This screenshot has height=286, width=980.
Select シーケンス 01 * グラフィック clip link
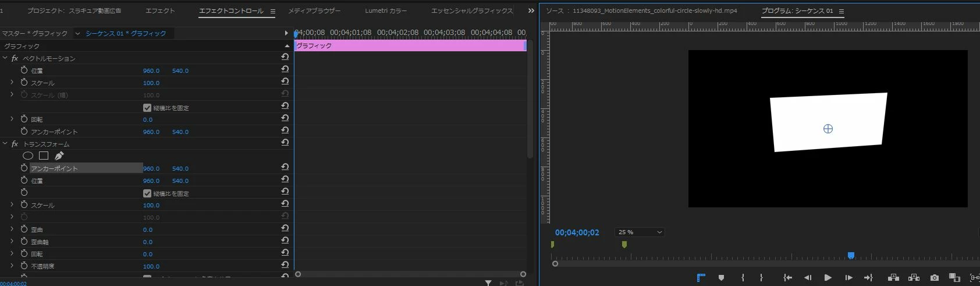click(x=126, y=33)
